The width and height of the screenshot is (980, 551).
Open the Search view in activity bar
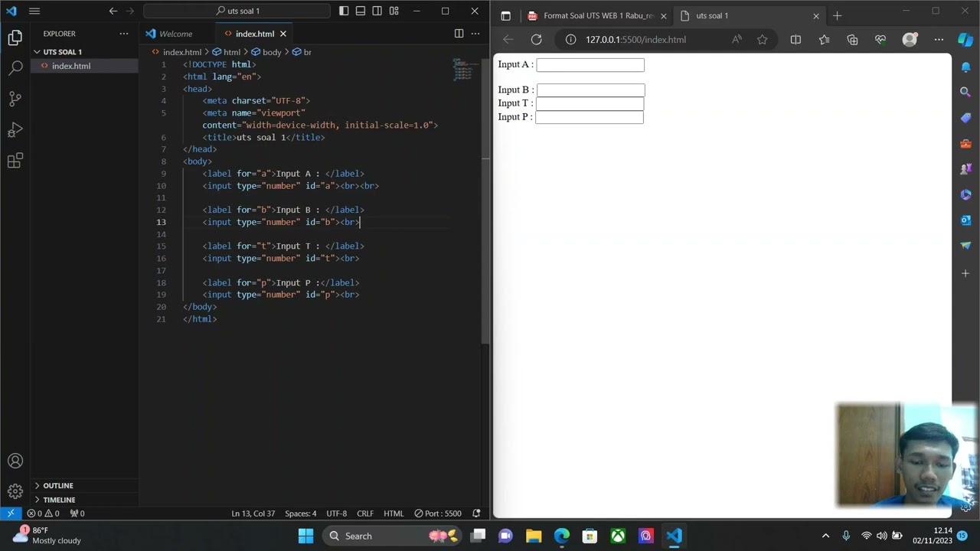[x=15, y=68]
